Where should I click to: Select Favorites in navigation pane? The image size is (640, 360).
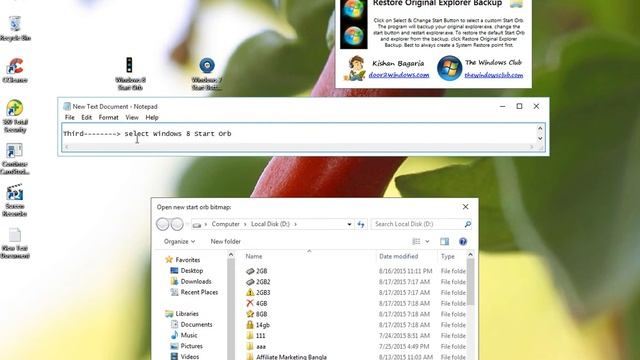[182, 260]
